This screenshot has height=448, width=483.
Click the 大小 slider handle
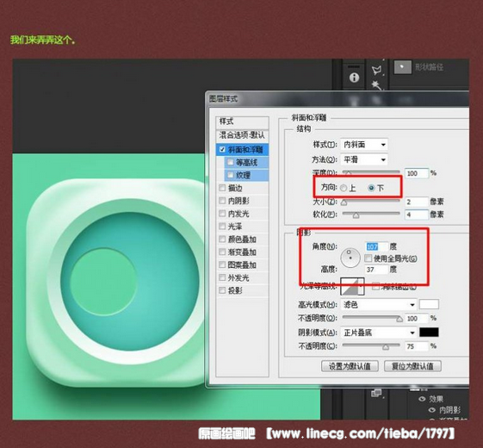coord(344,202)
